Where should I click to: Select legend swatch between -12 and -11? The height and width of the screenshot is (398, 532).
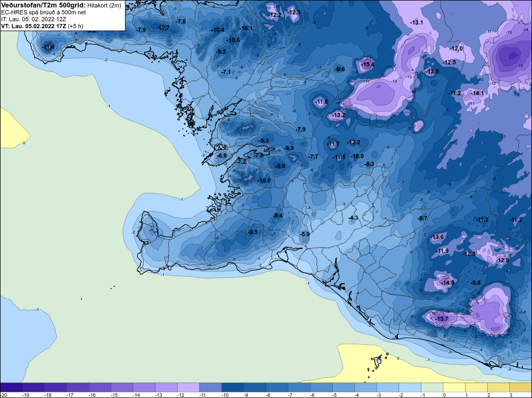pyautogui.click(x=188, y=387)
